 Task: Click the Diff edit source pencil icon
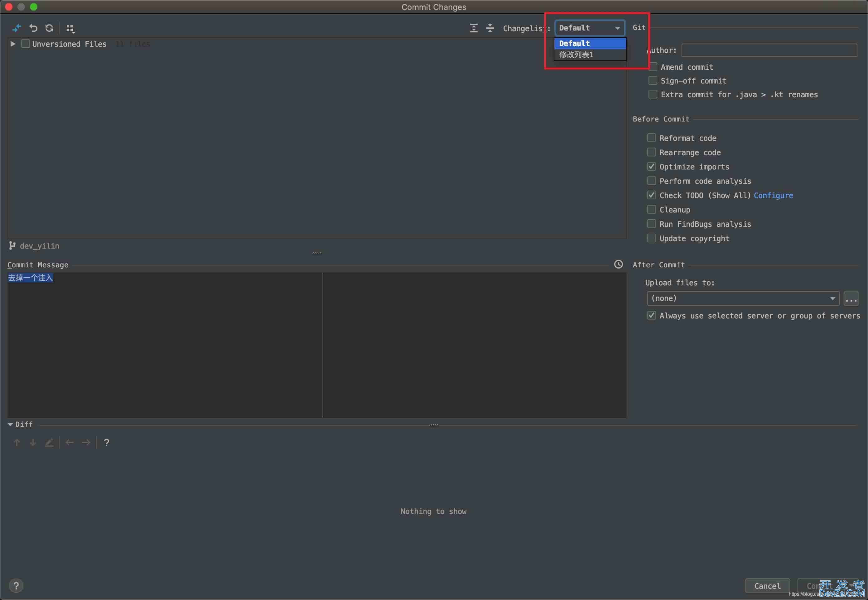click(49, 442)
